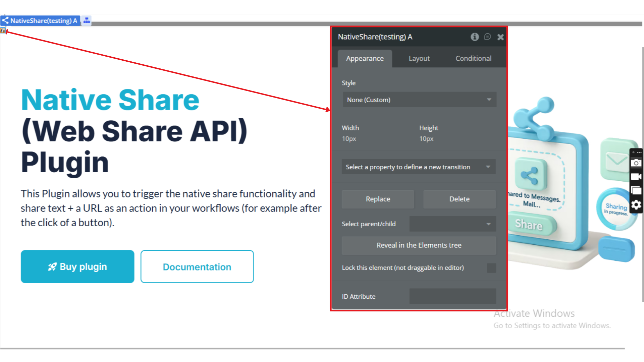Switch to the Layout tab
This screenshot has height=362, width=644.
point(419,59)
